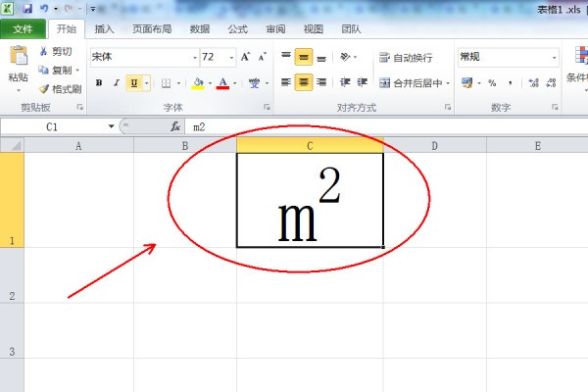Open the 文件 (File) tab
The height and width of the screenshot is (392, 588).
click(23, 28)
